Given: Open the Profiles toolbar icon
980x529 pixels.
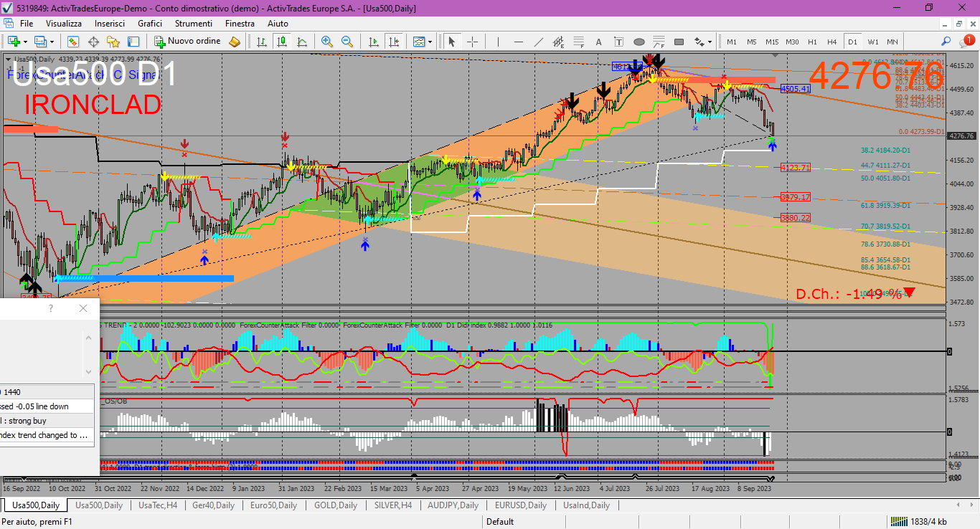Looking at the screenshot, I should [41, 42].
